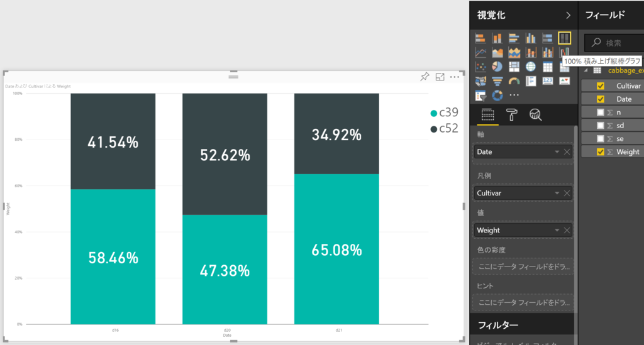The width and height of the screenshot is (644, 345).
Task: Open dropdown arrow of Weight value field
Action: (x=557, y=231)
